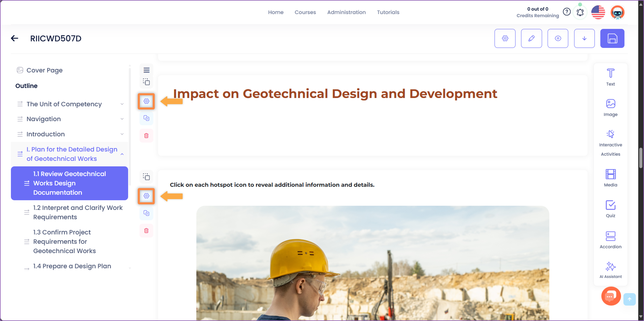
Task: Duplicate the Impact heading block
Action: click(x=146, y=118)
